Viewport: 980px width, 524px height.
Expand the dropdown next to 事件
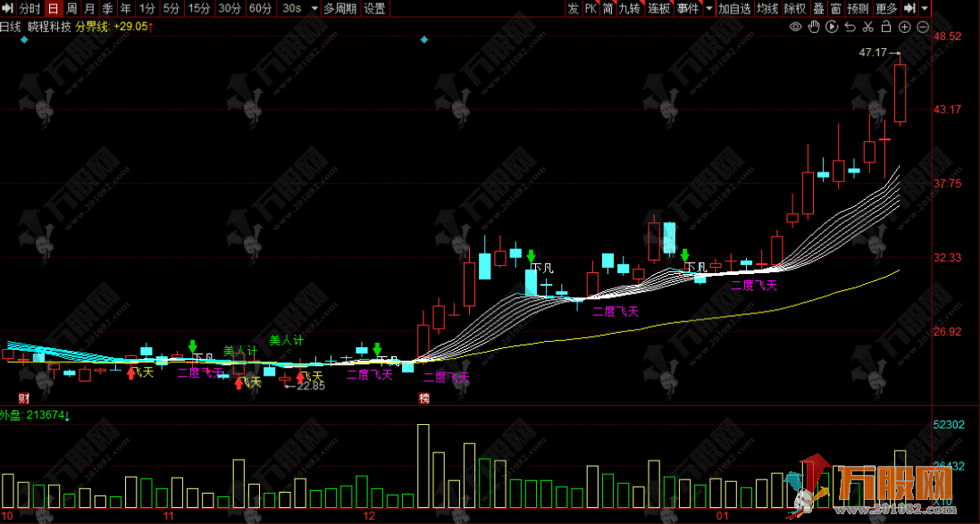(708, 8)
